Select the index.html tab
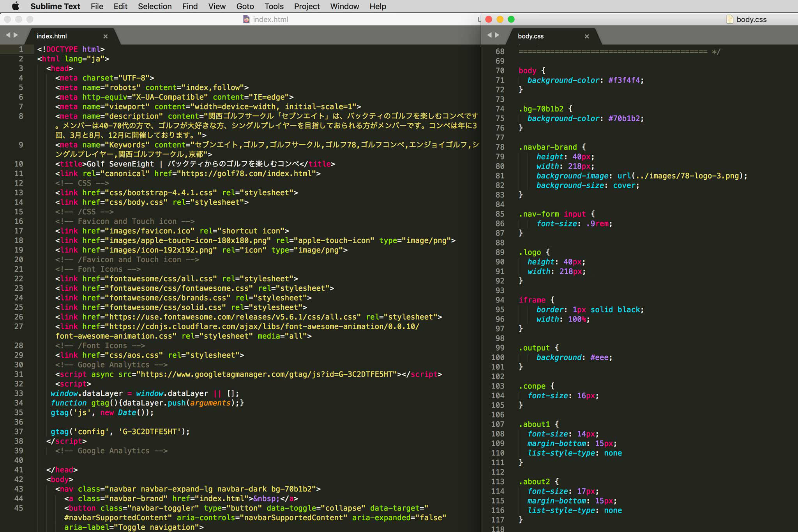 tap(52, 36)
